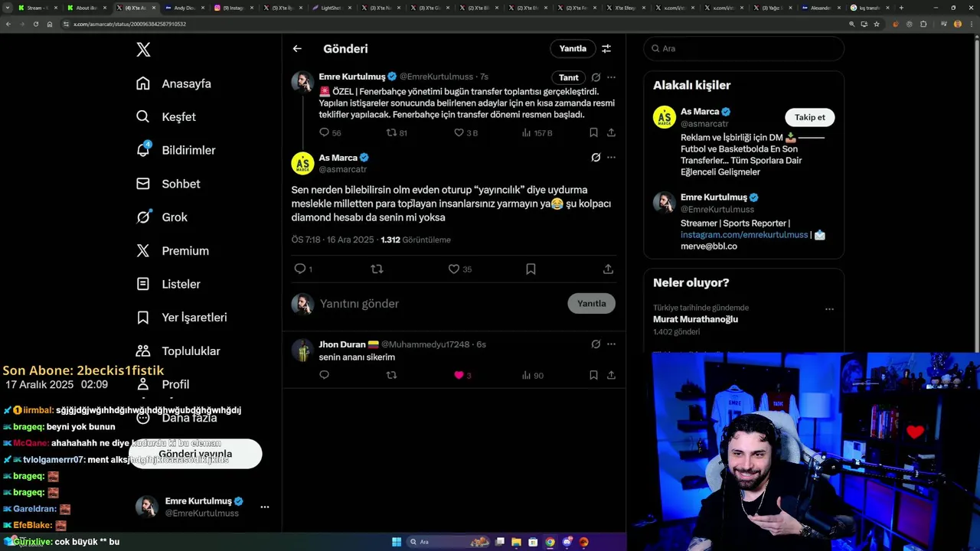Open Anasayfa in the sidebar

point(174,83)
